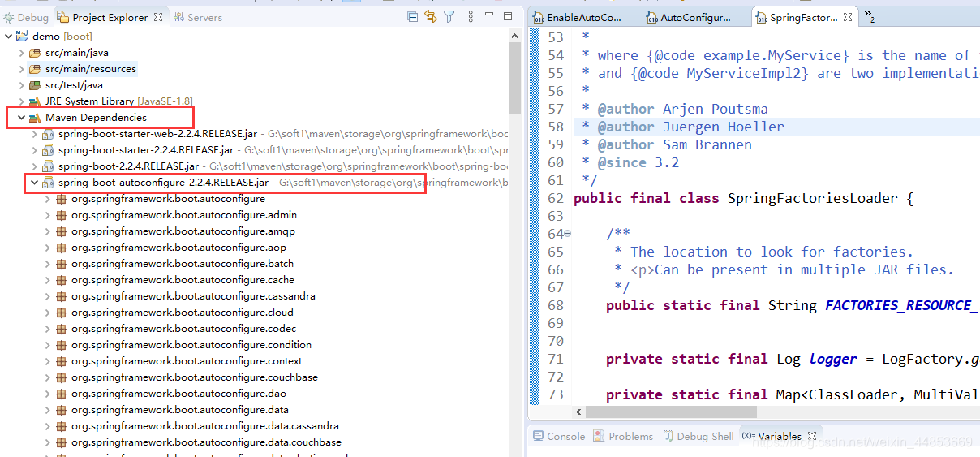Collapse Maven Dependencies node
980x457 pixels.
coord(21,118)
